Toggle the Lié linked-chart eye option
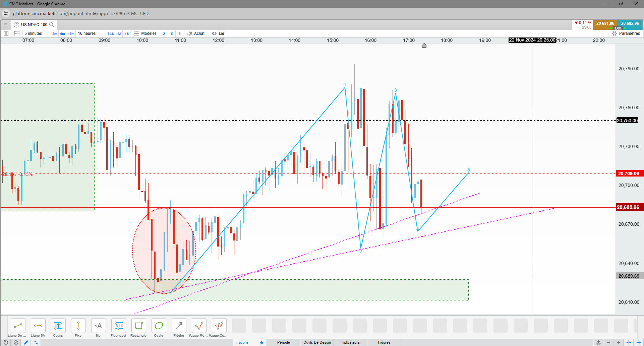 coord(218,33)
